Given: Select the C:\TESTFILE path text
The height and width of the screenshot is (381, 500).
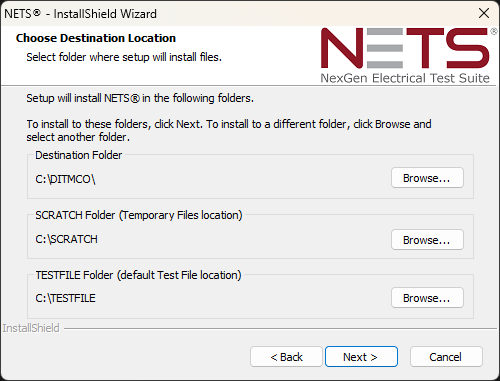Looking at the screenshot, I should point(65,298).
